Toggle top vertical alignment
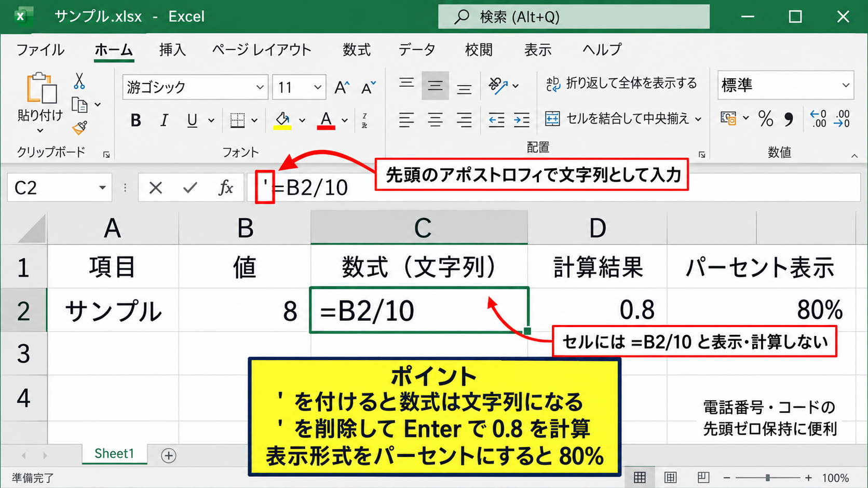 (406, 83)
